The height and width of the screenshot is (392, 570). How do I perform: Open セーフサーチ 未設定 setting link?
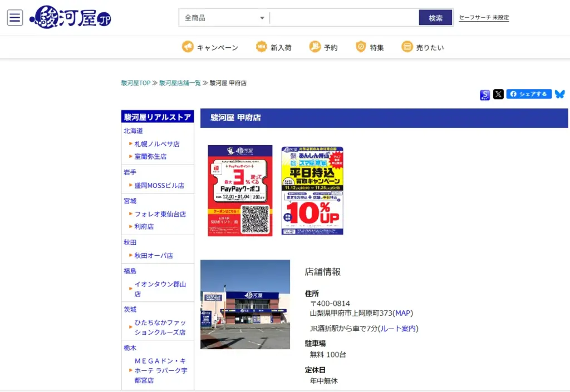tap(484, 18)
